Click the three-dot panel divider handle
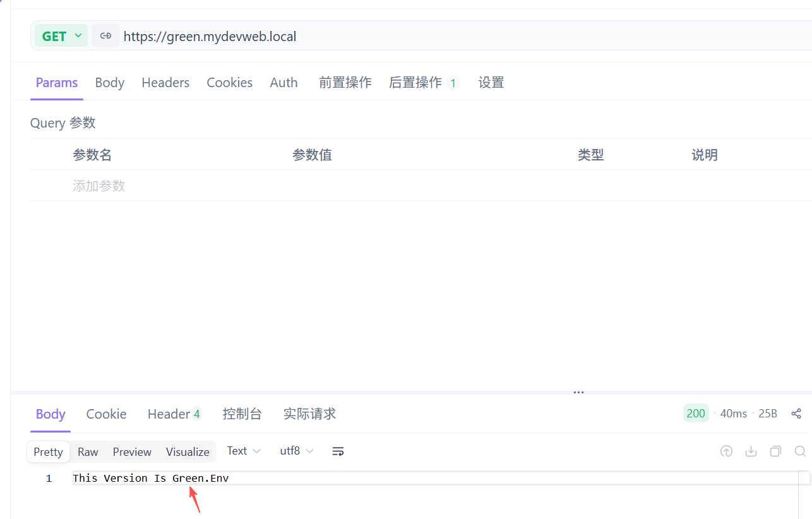The image size is (812, 519). pyautogui.click(x=578, y=392)
